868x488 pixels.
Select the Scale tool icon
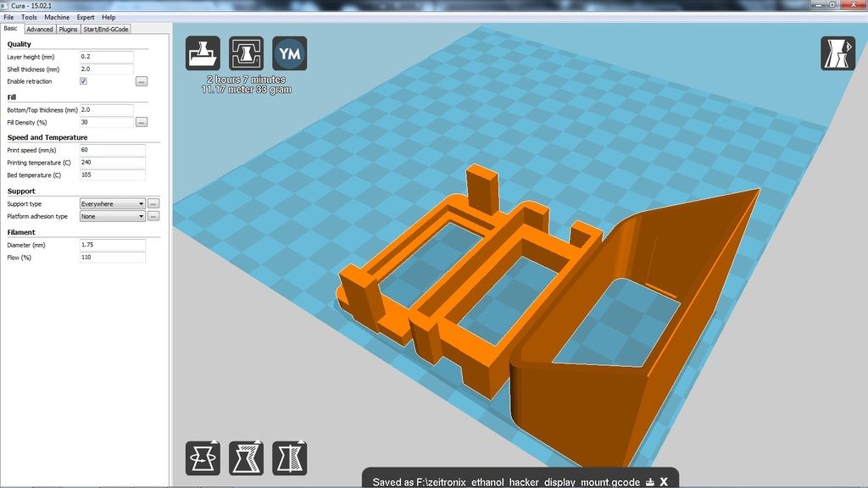pos(246,457)
